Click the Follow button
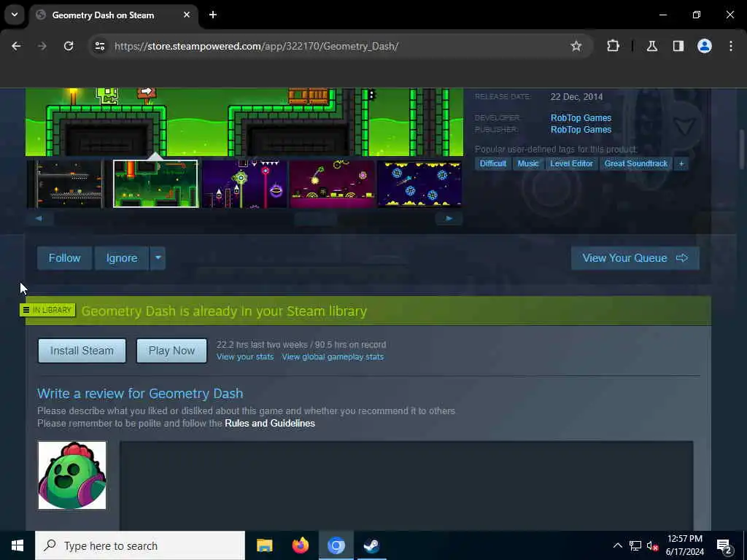This screenshot has height=560, width=747. (x=64, y=258)
